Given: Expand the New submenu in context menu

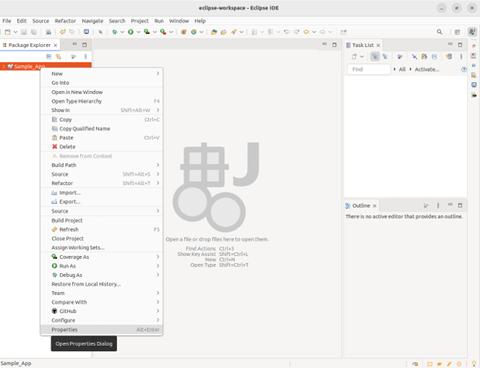Looking at the screenshot, I should [158, 73].
